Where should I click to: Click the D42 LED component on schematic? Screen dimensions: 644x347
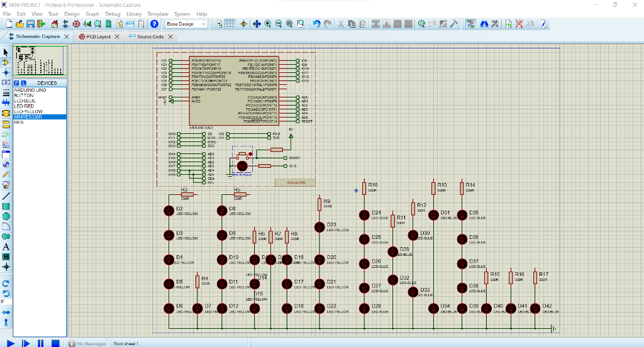pyautogui.click(x=535, y=309)
